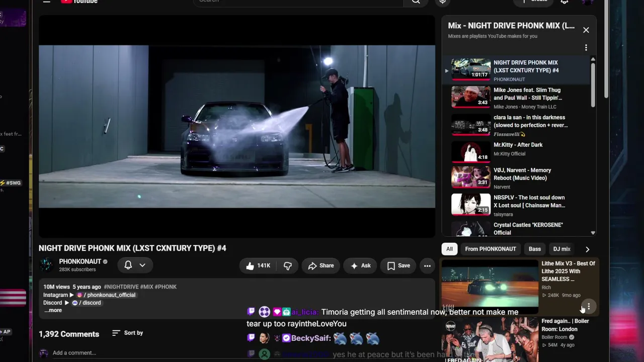
Task: Open Lithe Mix V3 title link
Action: (568, 271)
